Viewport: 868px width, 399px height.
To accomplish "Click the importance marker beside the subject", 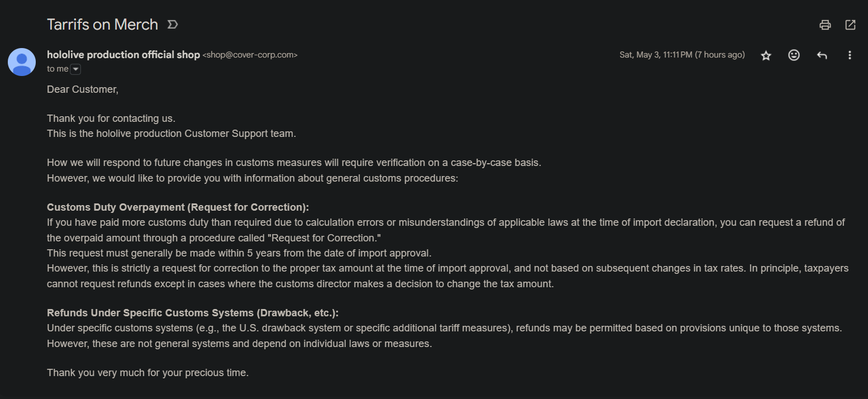I will tap(173, 25).
